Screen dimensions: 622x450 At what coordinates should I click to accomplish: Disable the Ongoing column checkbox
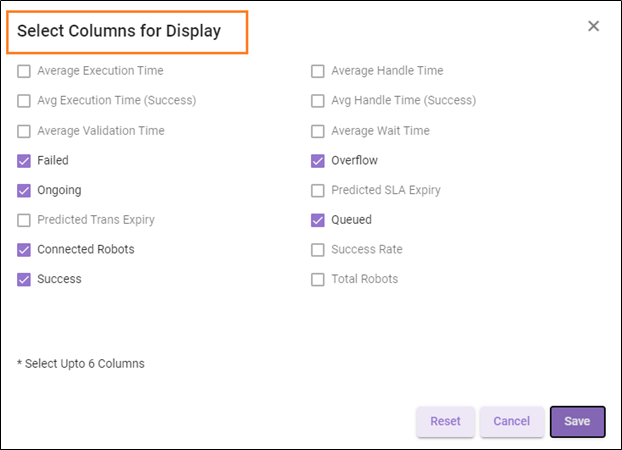(24, 190)
